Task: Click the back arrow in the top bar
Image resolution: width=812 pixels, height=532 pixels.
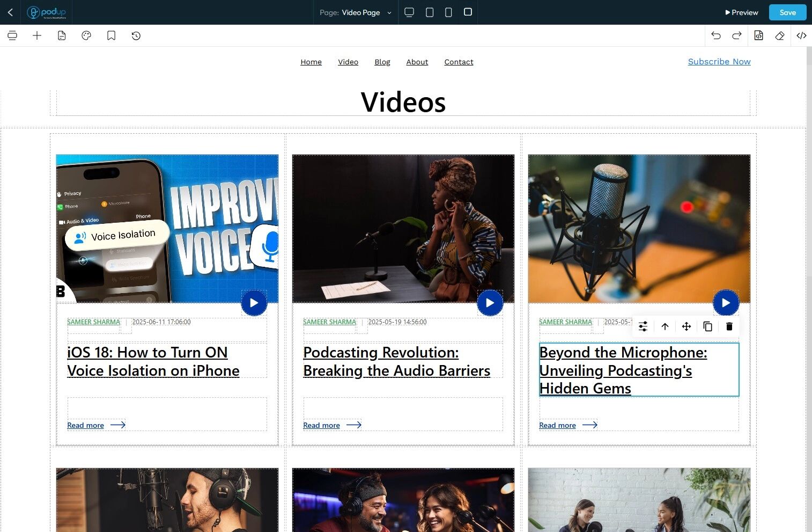Action: [x=10, y=12]
